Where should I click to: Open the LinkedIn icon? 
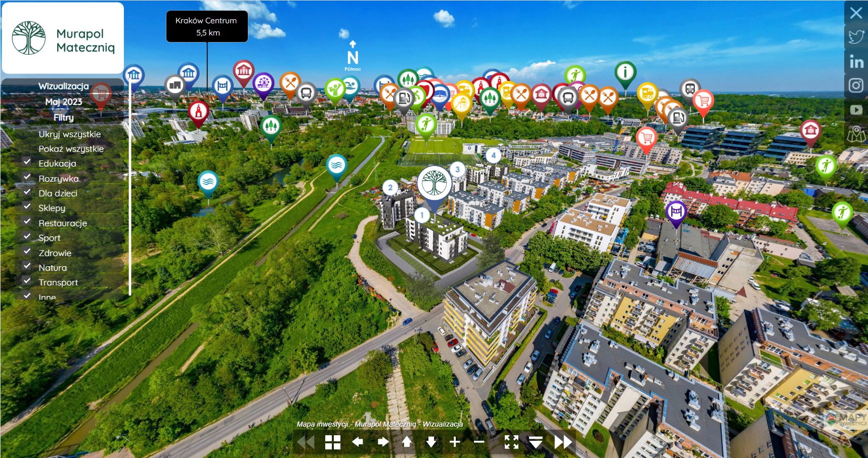coord(856,61)
